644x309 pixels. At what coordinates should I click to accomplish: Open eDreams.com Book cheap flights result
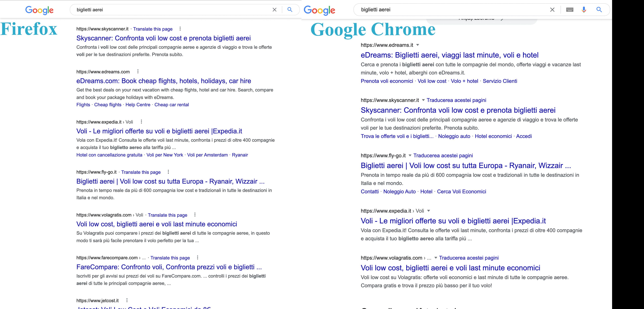164,81
